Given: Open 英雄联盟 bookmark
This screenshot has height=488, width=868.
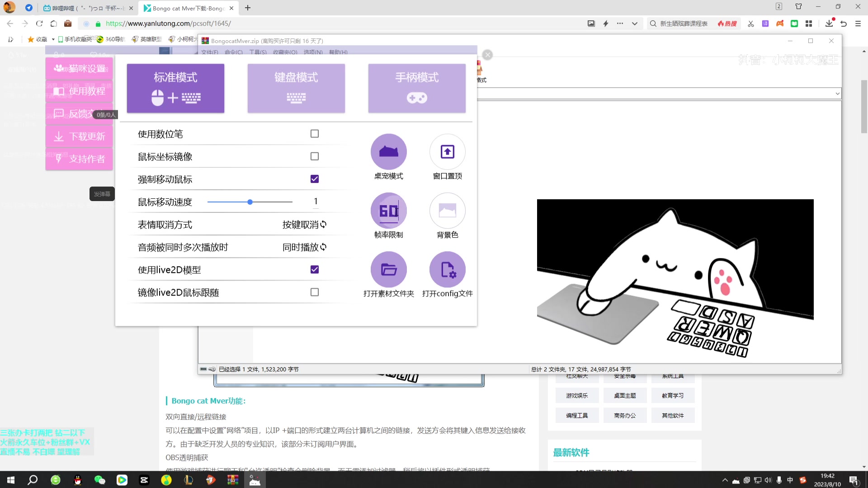Looking at the screenshot, I should tap(146, 39).
